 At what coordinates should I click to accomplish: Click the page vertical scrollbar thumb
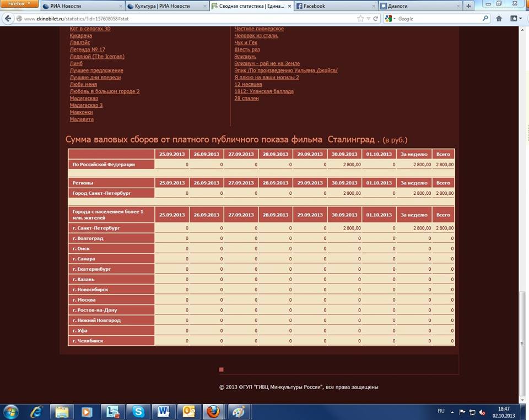click(x=522, y=345)
